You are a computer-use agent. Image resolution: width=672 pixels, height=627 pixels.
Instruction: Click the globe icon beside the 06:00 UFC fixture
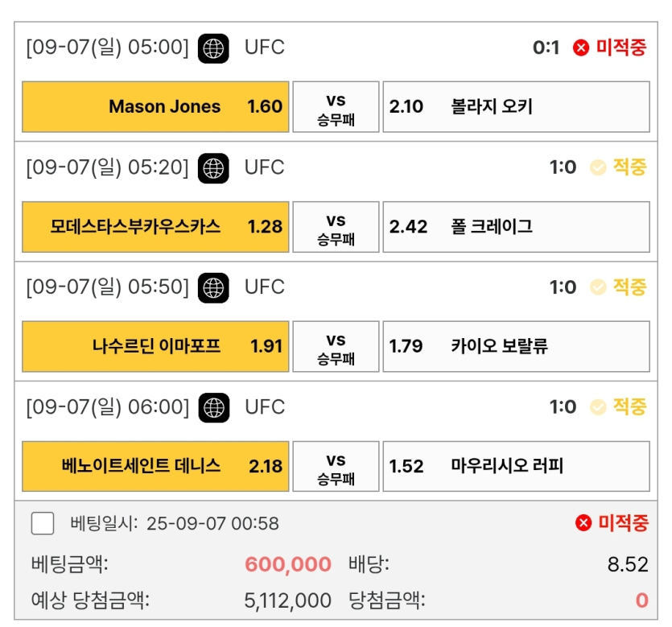click(x=215, y=406)
